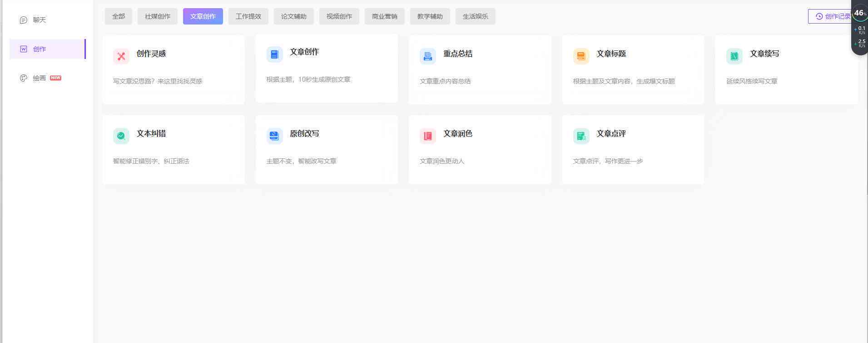Click description 根据主题，10秒生成原创文章

coord(308,79)
